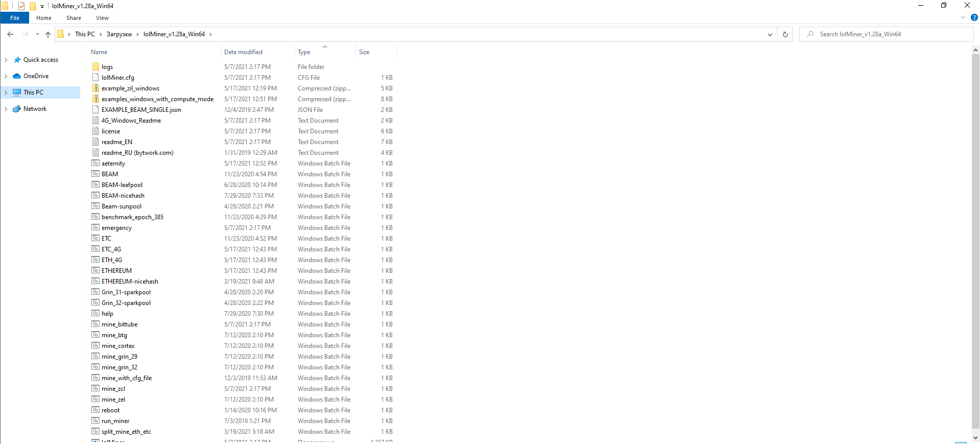Sort by the Size column header
The height and width of the screenshot is (444, 980).
coord(364,52)
